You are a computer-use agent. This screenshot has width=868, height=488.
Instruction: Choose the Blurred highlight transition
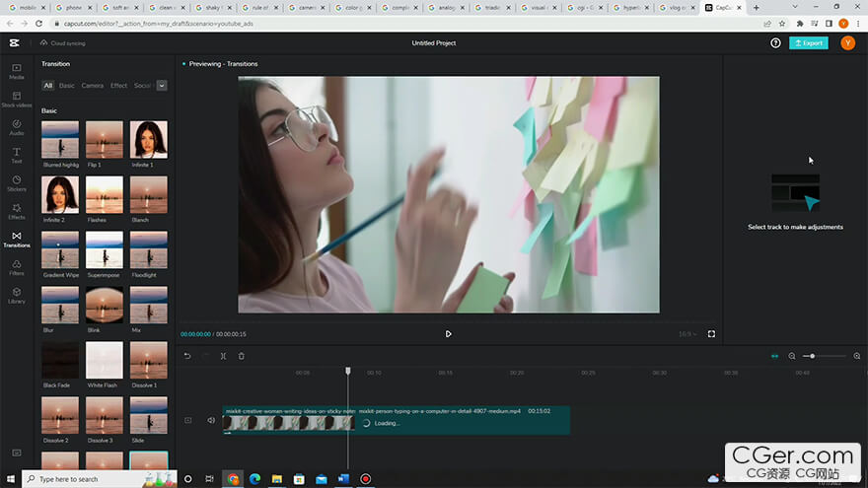pos(60,139)
